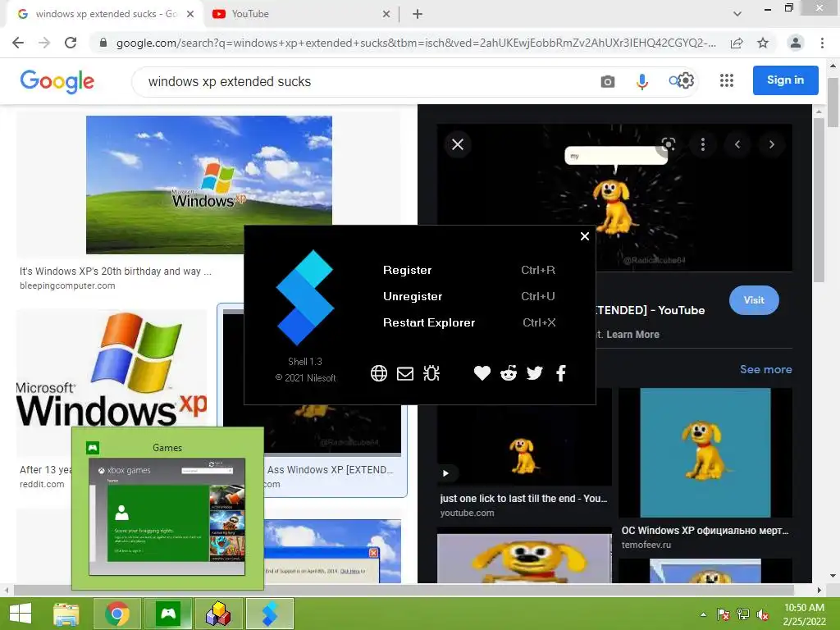Click the email envelope icon in Shell dialog
Screen dimensions: 840x630
tap(405, 373)
